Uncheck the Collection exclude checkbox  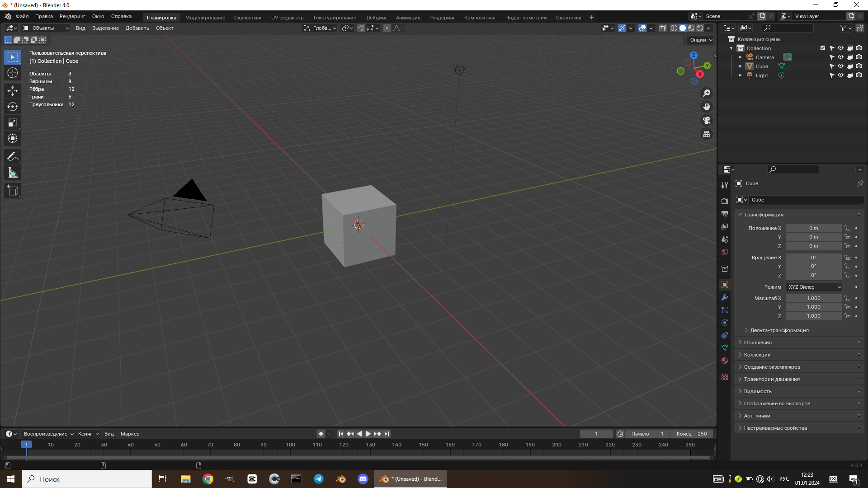(x=823, y=48)
